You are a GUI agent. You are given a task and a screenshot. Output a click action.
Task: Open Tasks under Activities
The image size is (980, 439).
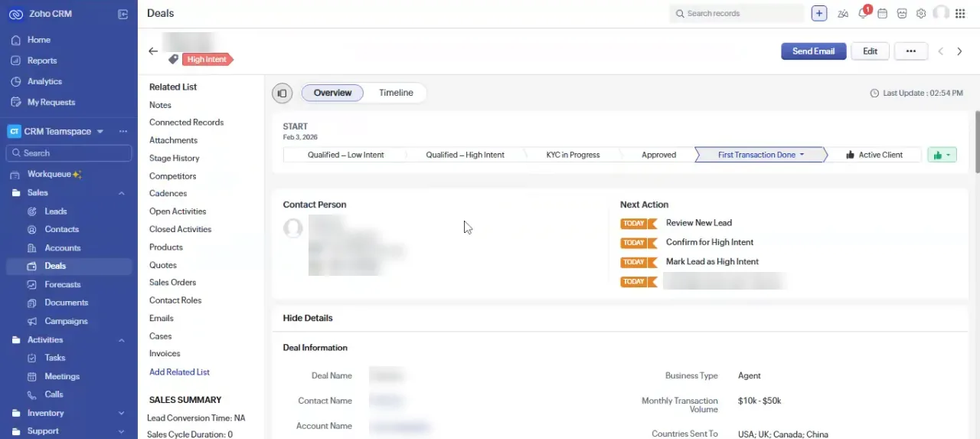coord(54,358)
